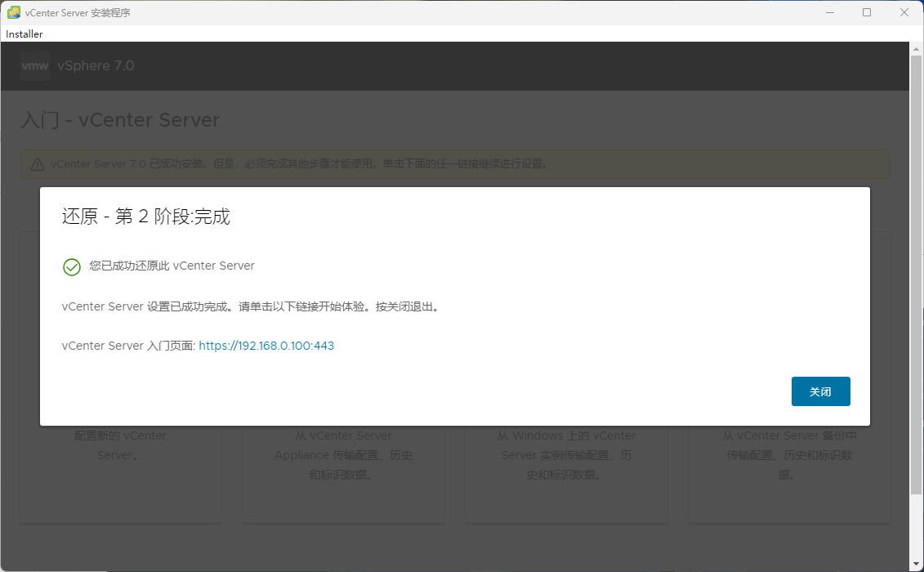The height and width of the screenshot is (572, 924).
Task: Select the 配置新的 vCenter Server card
Action: click(x=120, y=474)
